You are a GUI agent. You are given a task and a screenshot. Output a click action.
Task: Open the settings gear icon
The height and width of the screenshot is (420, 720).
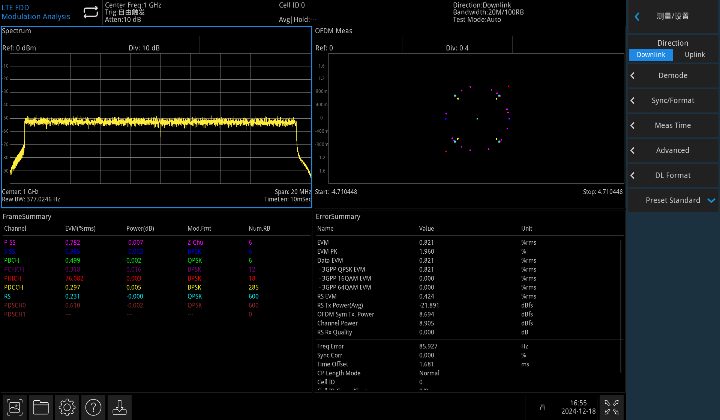pos(67,407)
